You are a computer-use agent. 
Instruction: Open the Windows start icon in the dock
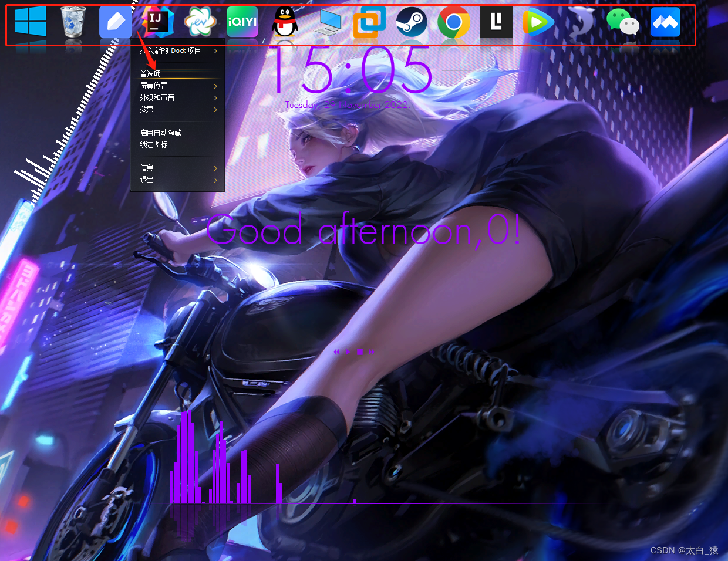(31, 22)
